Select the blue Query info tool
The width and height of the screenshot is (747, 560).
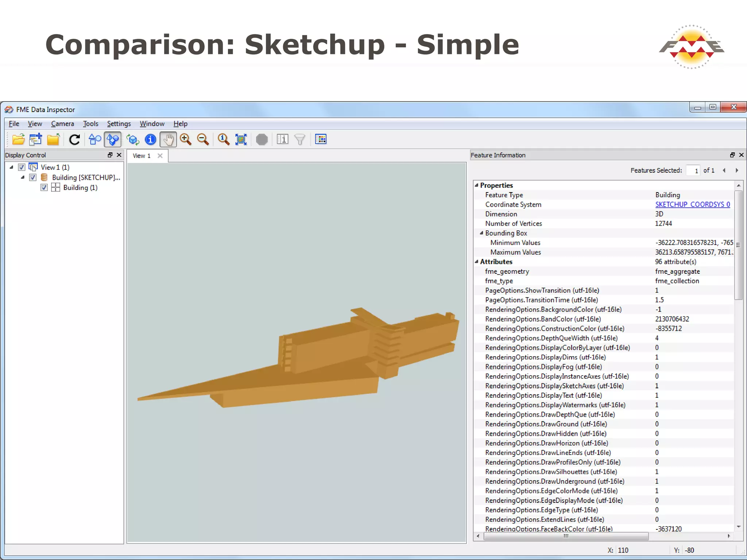click(150, 139)
